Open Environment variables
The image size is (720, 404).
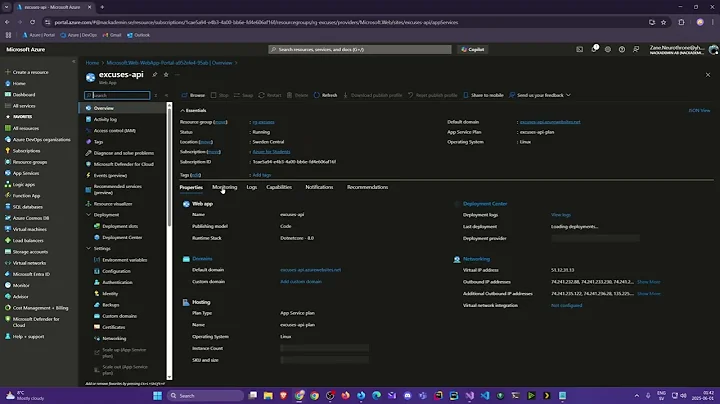(124, 260)
